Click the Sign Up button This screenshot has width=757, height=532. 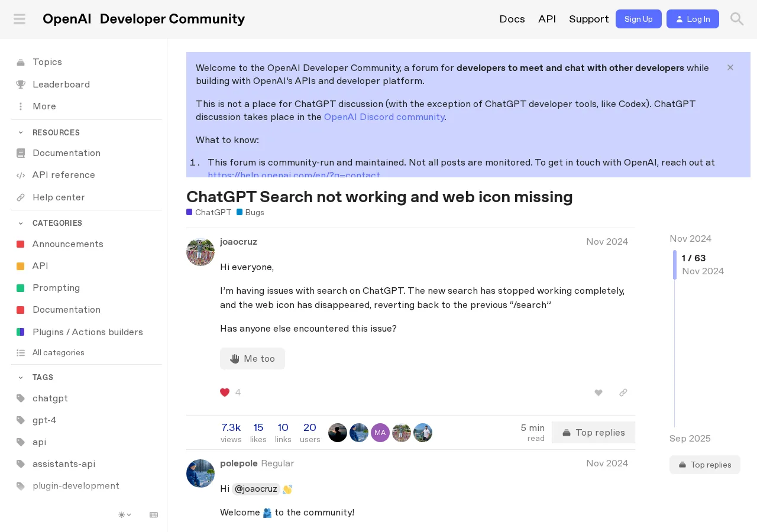pos(639,19)
